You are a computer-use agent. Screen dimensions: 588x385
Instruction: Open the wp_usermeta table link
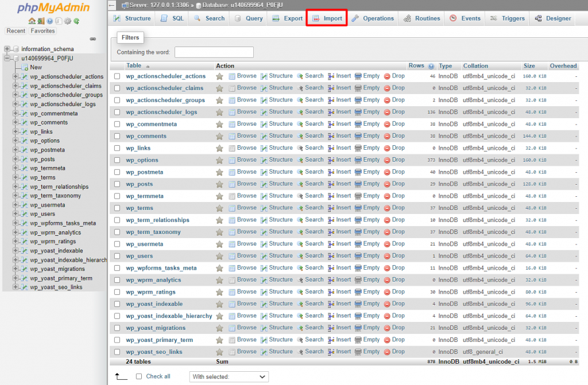(x=145, y=244)
